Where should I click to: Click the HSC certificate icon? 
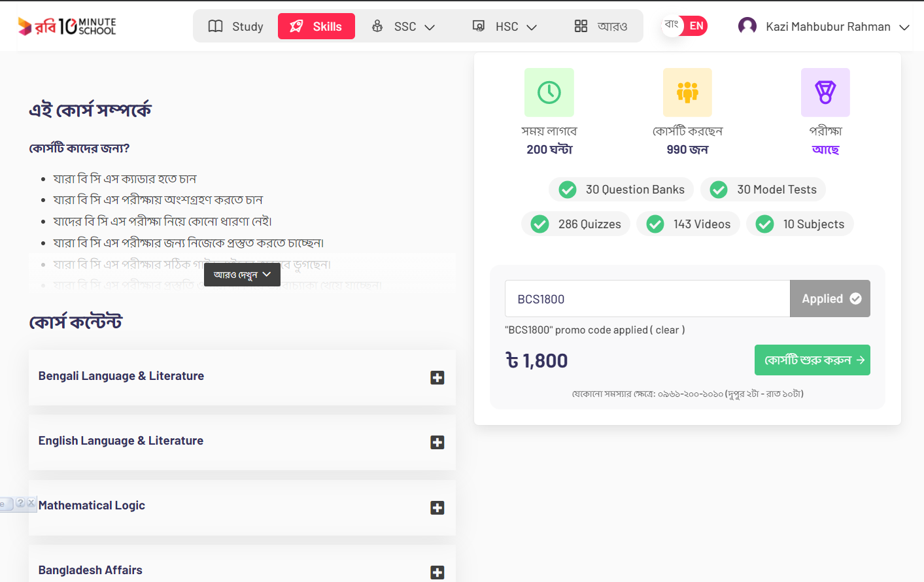point(479,26)
